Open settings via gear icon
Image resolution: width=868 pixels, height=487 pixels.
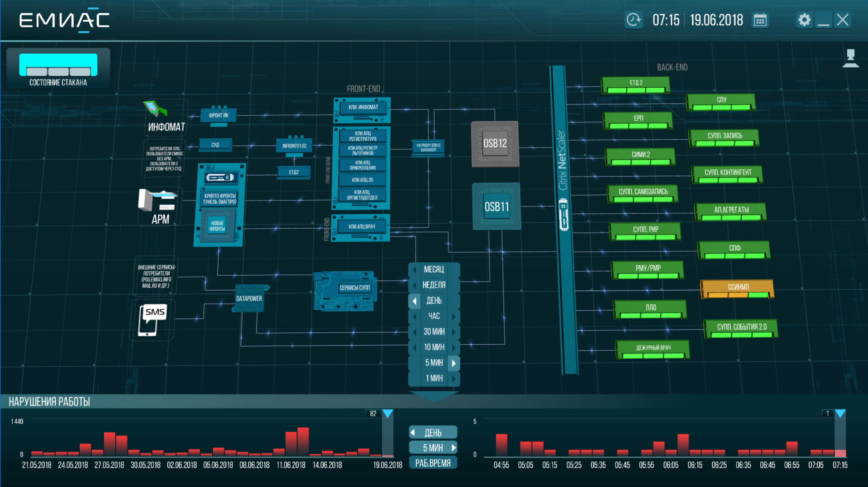[x=804, y=20]
